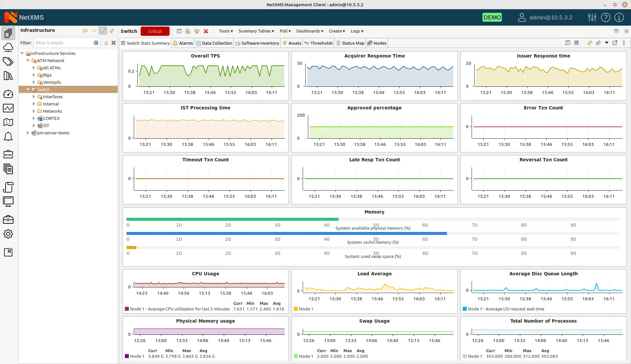
Task: Open the Settings gear icon in sidebar
Action: (x=8, y=234)
